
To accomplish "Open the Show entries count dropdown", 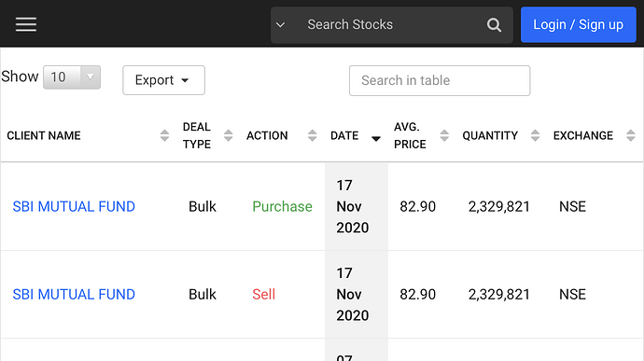I will pos(72,77).
